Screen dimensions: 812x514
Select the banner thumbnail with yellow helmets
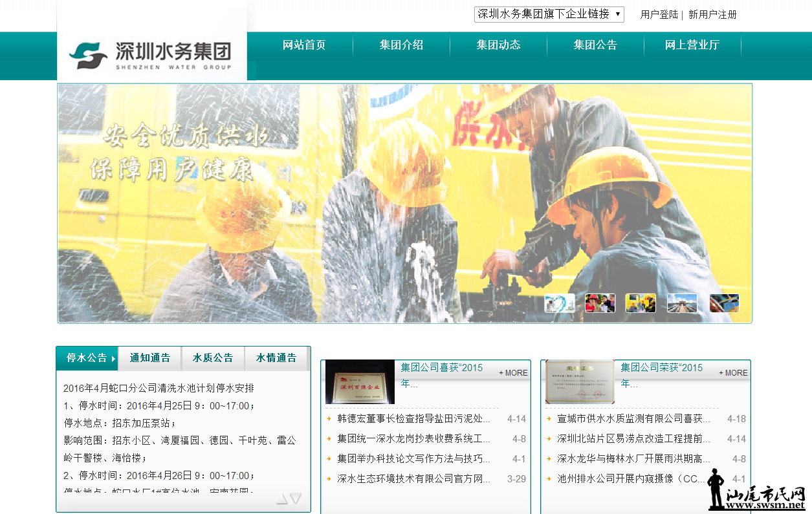[641, 303]
